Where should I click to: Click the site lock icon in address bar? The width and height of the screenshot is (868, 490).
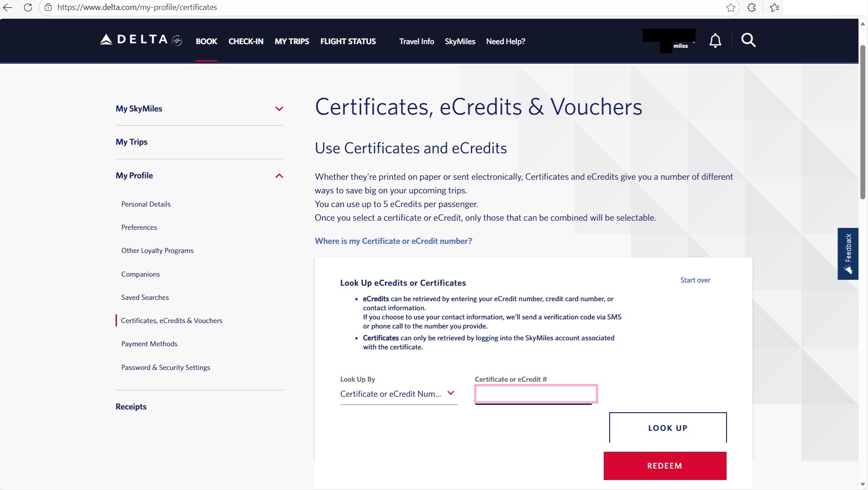(48, 7)
